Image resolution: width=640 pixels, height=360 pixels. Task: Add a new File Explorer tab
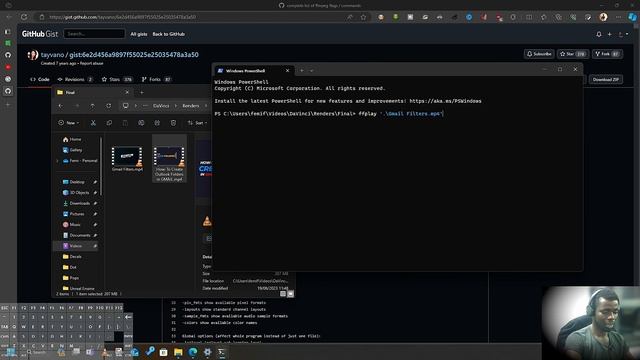click(142, 92)
